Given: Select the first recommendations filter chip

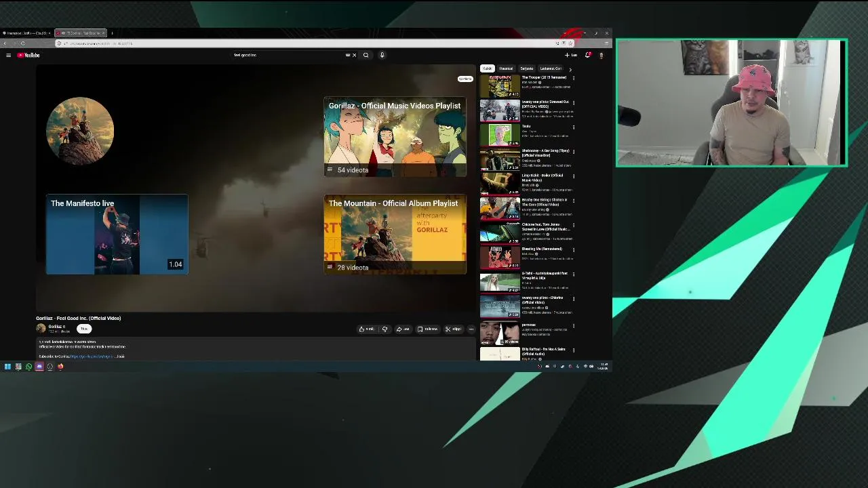Looking at the screenshot, I should coord(487,68).
